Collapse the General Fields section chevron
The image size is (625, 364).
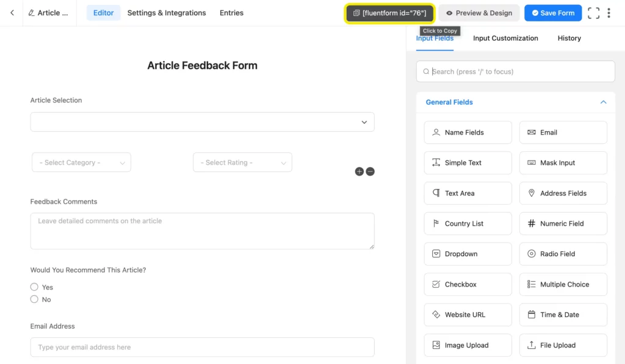pos(603,102)
